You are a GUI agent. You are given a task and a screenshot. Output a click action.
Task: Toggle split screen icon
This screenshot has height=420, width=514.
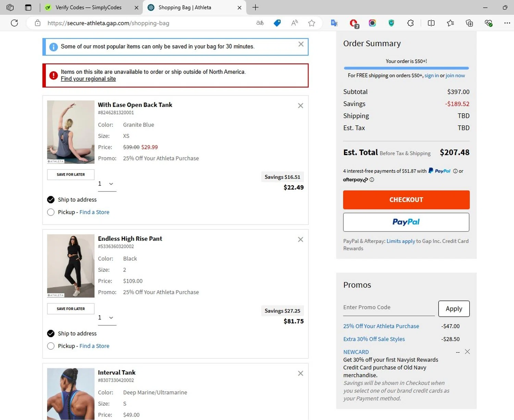(431, 23)
